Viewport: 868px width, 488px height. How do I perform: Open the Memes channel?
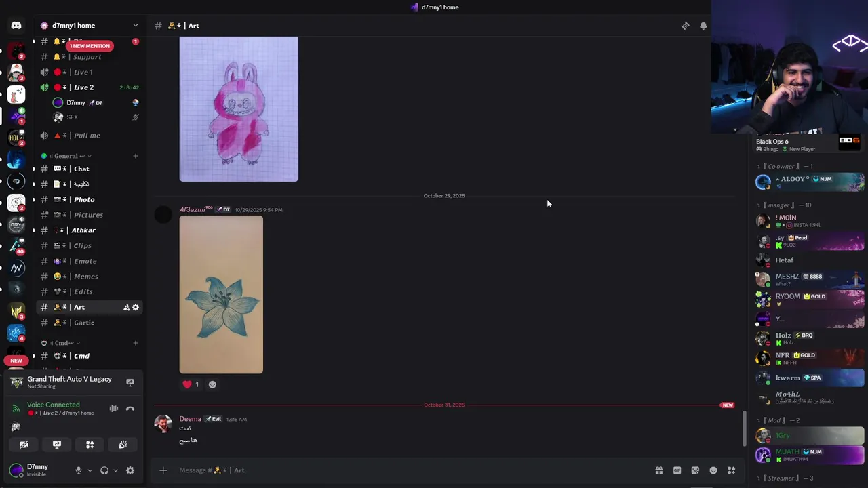coord(90,277)
